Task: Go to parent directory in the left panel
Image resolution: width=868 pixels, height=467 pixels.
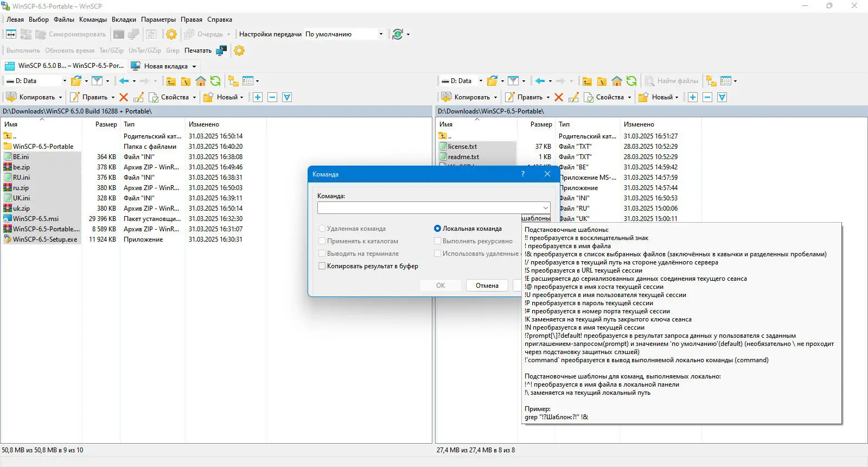Action: (x=171, y=81)
